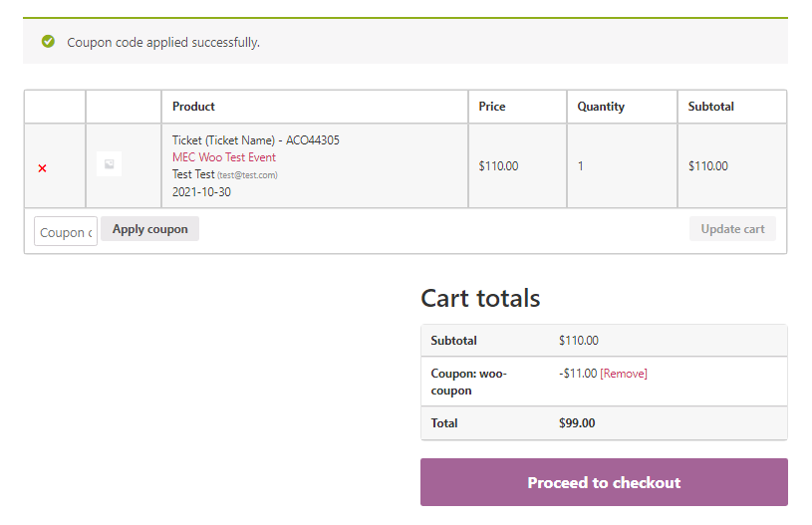Proceed to checkout
The width and height of the screenshot is (812, 525).
point(604,482)
